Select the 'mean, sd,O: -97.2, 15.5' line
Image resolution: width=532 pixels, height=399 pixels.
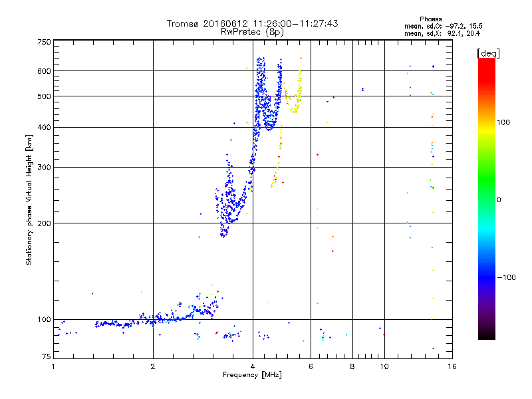tap(443, 26)
